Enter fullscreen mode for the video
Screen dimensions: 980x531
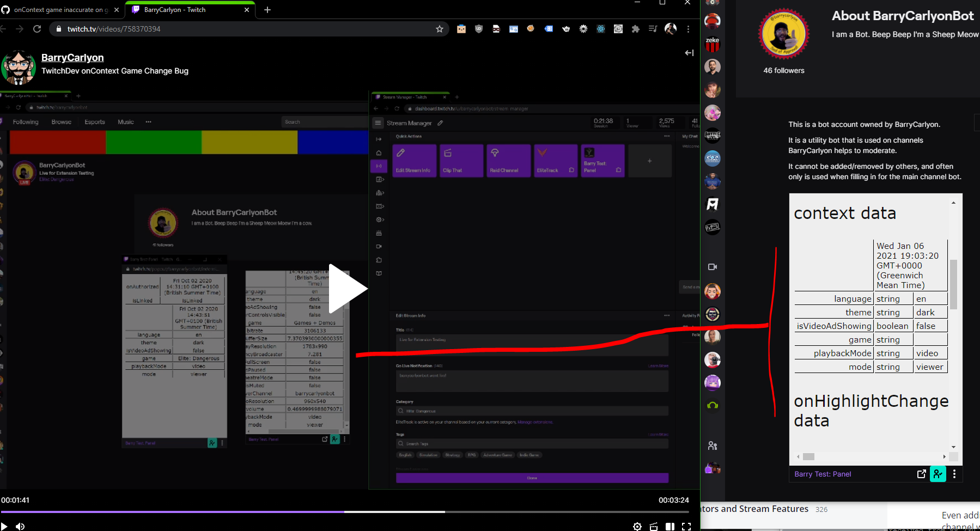tap(686, 526)
